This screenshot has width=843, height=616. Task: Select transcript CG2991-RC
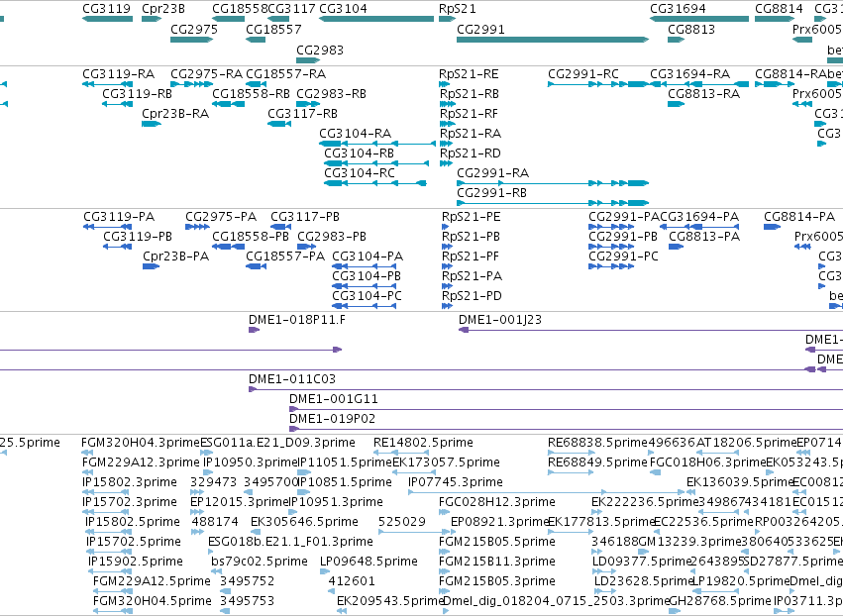pyautogui.click(x=598, y=84)
